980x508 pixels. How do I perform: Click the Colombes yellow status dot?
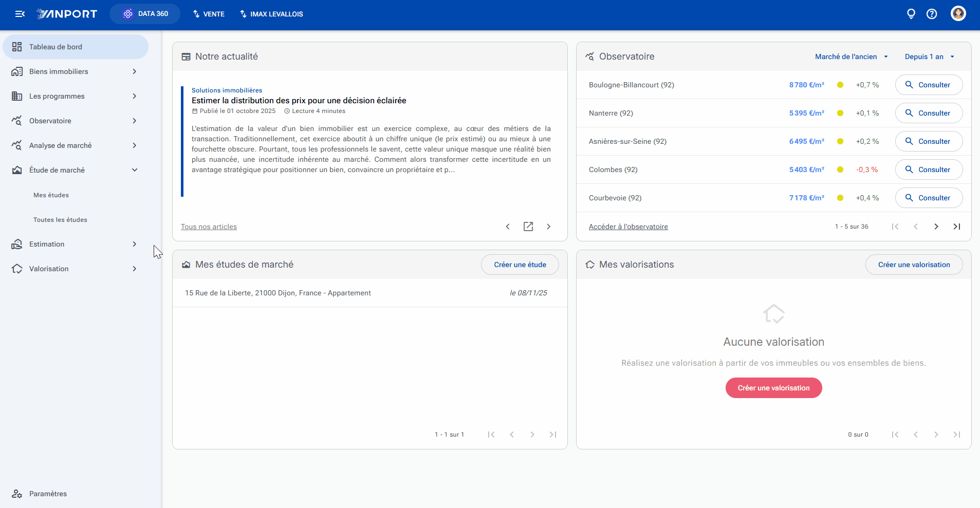pyautogui.click(x=840, y=170)
